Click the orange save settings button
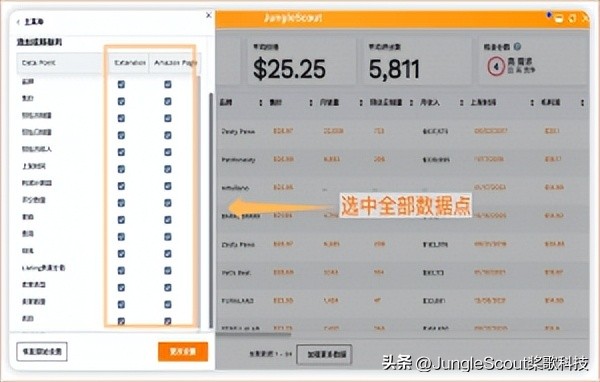 [183, 351]
